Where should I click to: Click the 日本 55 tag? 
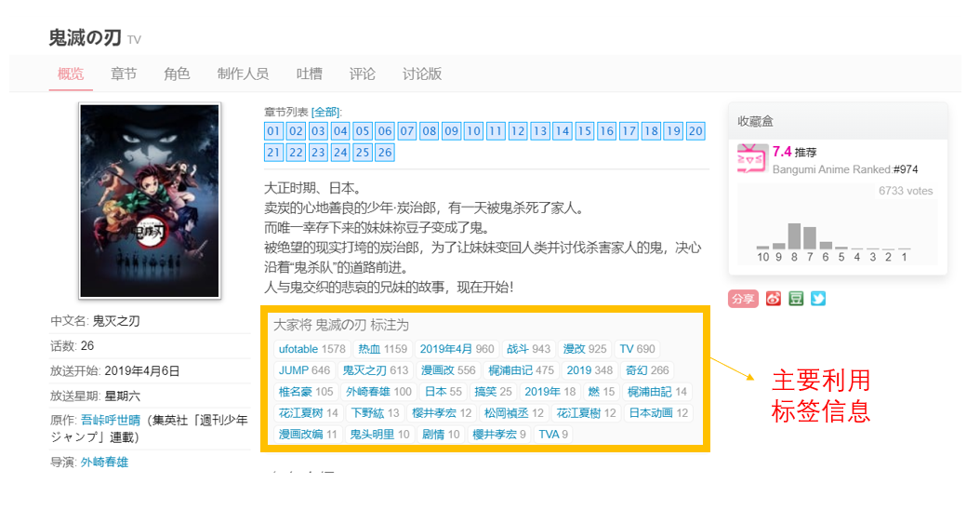pos(444,391)
